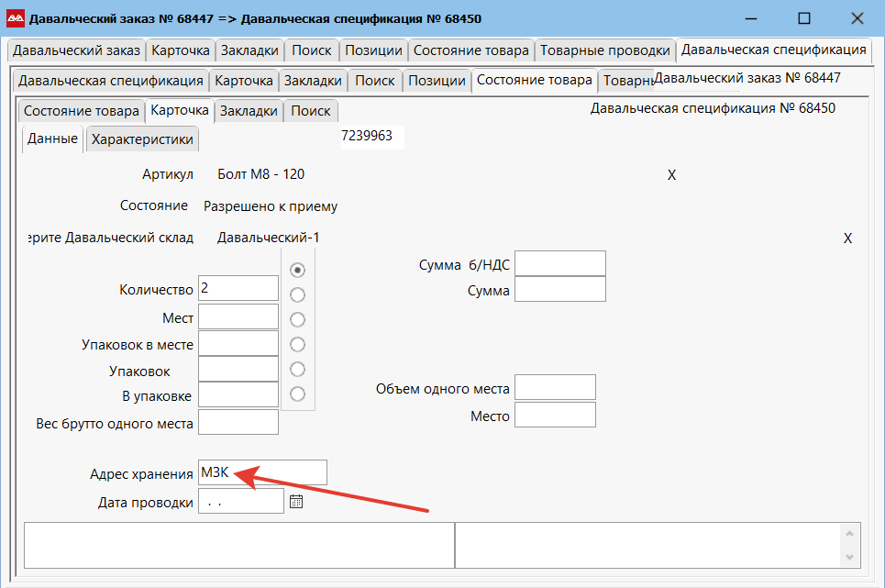
Task: Maximize the Давальческий заказ window
Action: point(803,18)
